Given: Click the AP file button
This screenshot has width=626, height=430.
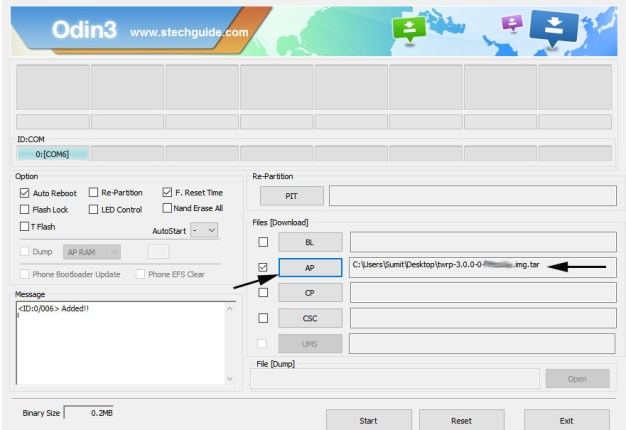Looking at the screenshot, I should click(x=310, y=268).
